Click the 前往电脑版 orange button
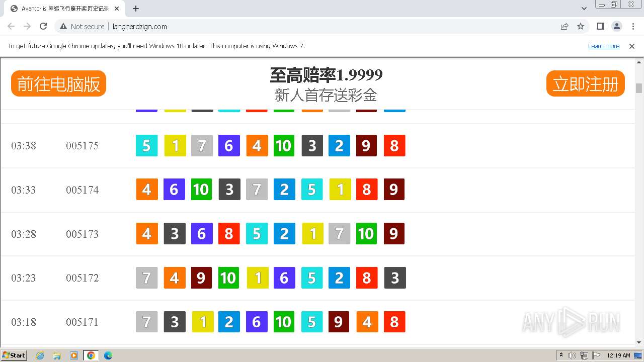Image resolution: width=644 pixels, height=362 pixels. click(59, 83)
